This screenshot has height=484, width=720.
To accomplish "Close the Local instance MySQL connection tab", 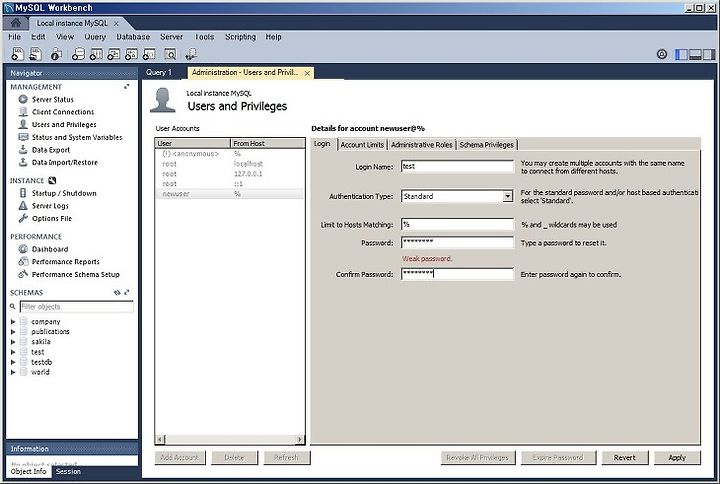I will [x=116, y=23].
